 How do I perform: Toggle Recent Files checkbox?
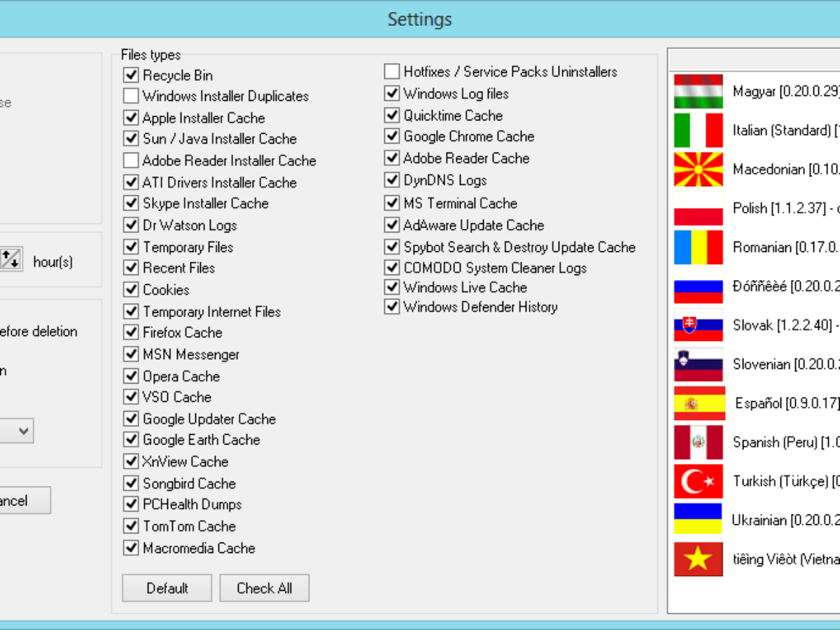point(131,267)
